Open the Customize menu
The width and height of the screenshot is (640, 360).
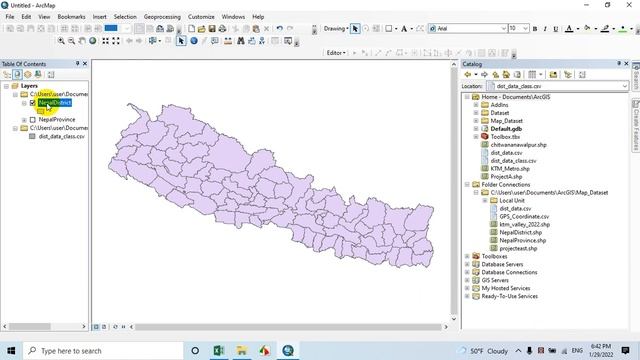click(201, 17)
